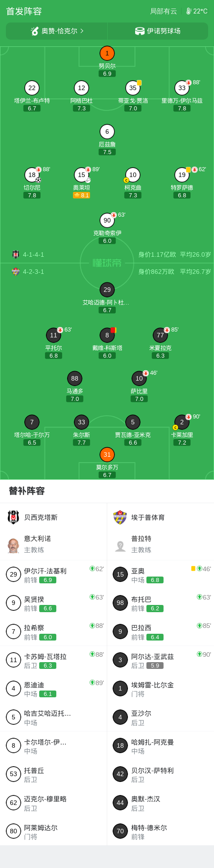This screenshot has width=214, height=868.
Task: Tap captain 卡莱加里 number 2
Action: click(182, 422)
